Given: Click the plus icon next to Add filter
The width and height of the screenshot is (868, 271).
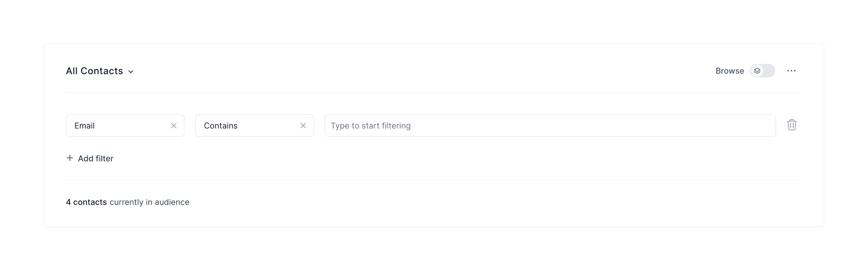Looking at the screenshot, I should (x=70, y=158).
